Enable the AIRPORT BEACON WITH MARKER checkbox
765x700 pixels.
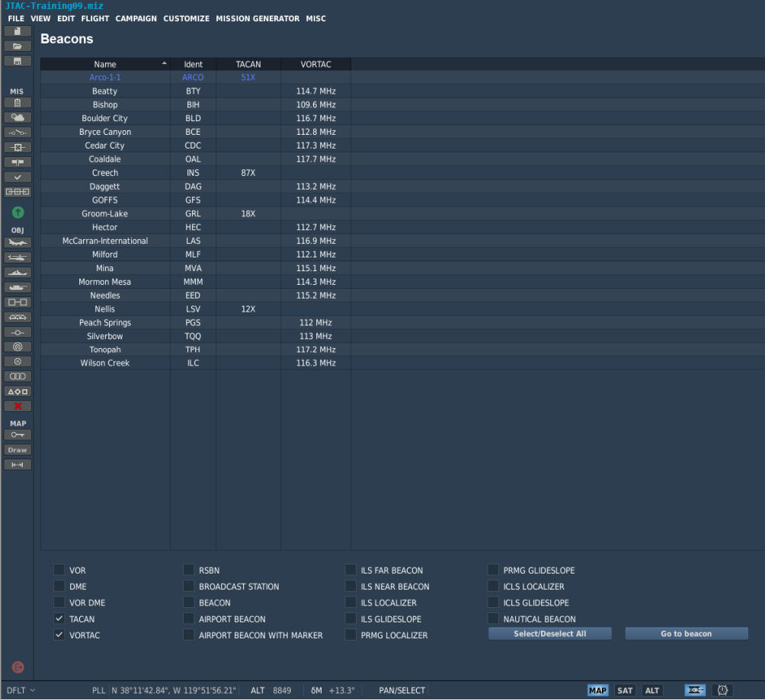click(188, 634)
